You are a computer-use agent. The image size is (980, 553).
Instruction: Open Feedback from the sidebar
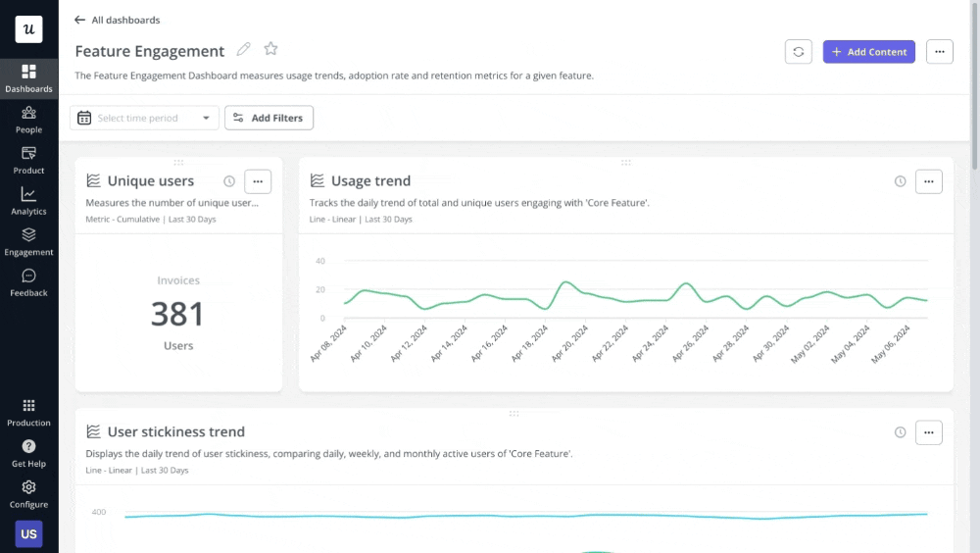point(28,282)
